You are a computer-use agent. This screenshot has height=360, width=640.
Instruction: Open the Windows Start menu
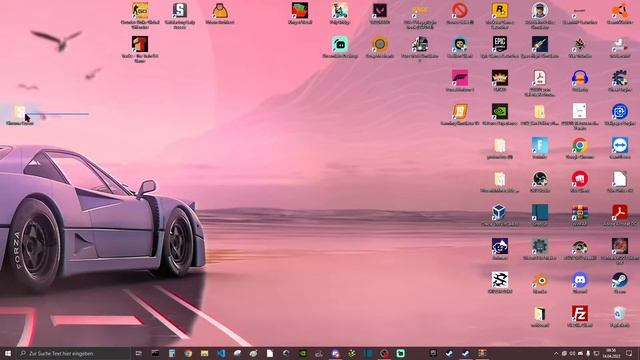pos(8,353)
